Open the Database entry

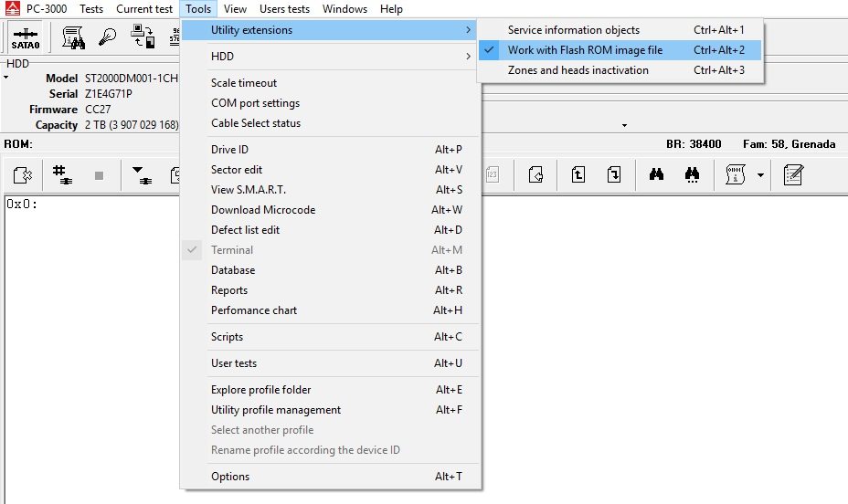click(331, 270)
